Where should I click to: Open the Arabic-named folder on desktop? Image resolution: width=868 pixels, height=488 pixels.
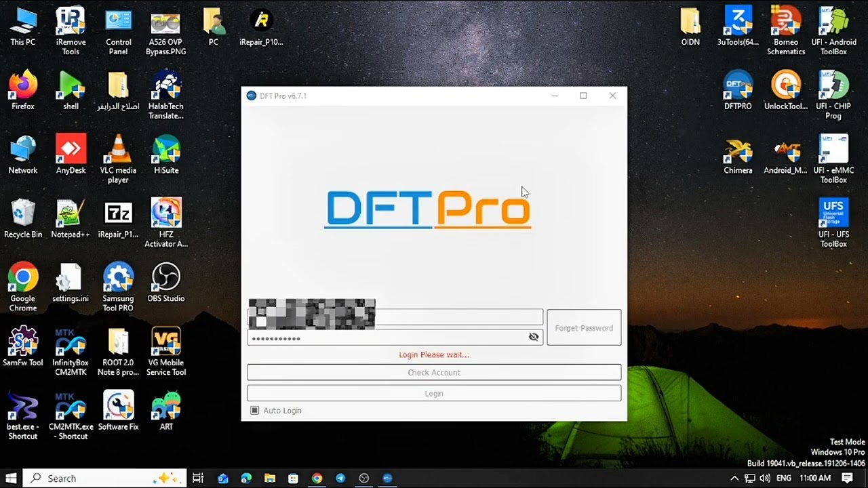click(x=118, y=91)
